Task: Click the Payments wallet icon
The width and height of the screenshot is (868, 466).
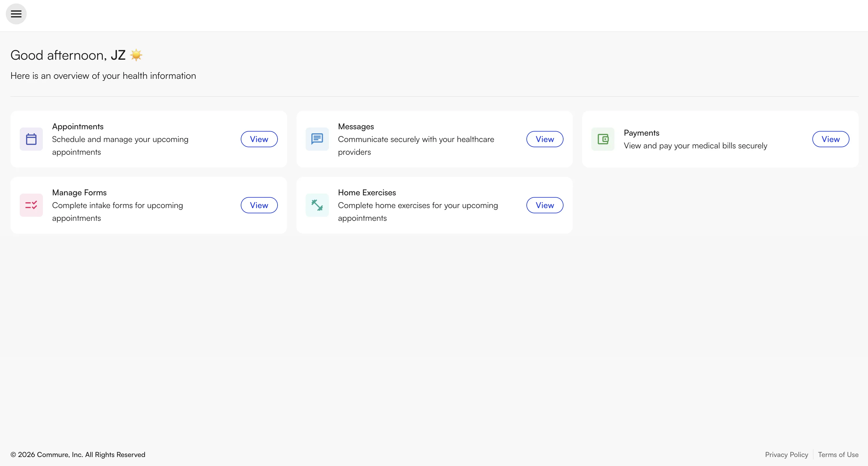Action: [x=603, y=139]
